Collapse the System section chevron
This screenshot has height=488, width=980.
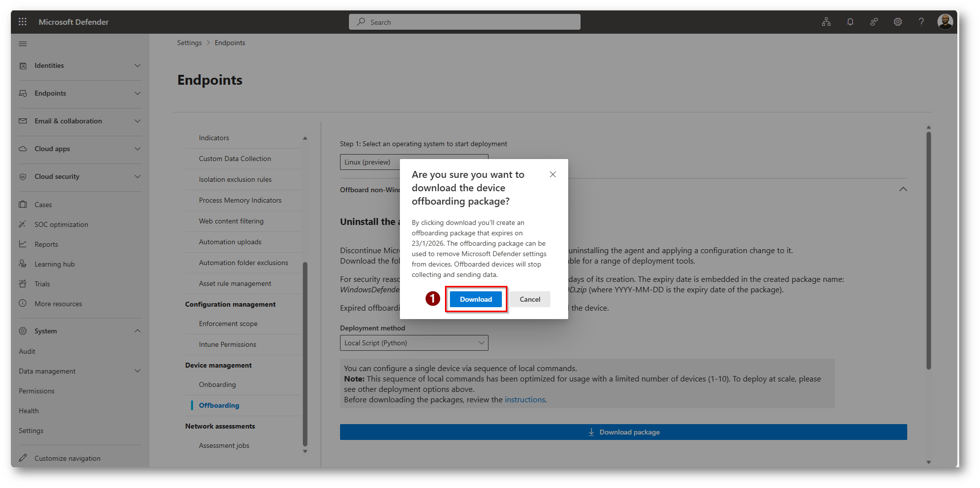[x=138, y=331]
